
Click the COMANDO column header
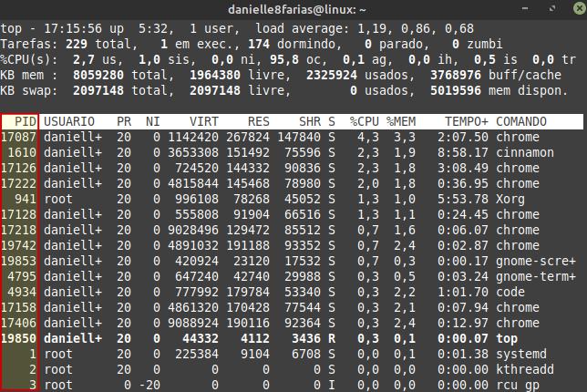click(x=521, y=121)
